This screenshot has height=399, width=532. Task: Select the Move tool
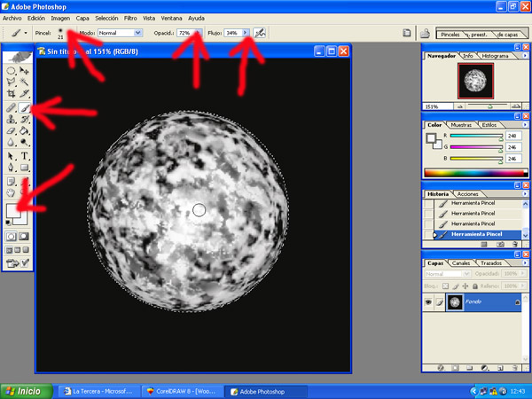(24, 71)
